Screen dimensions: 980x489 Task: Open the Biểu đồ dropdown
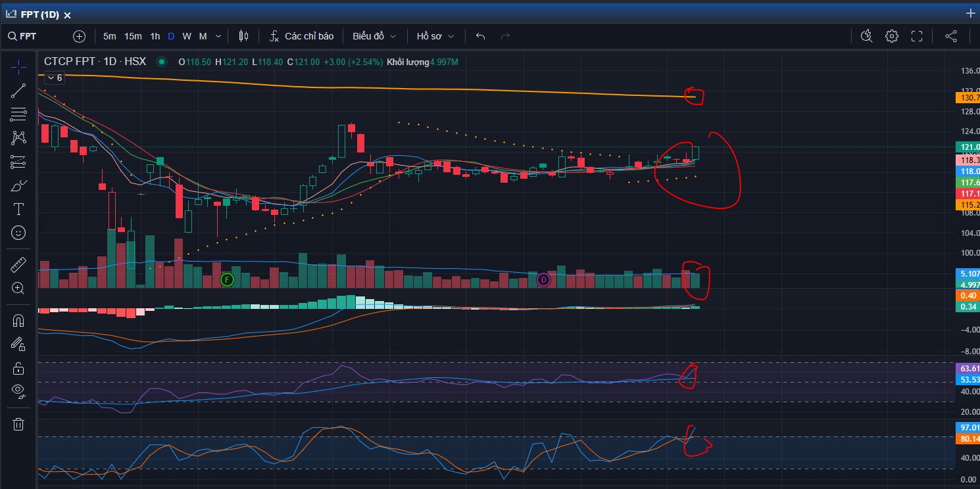click(374, 36)
